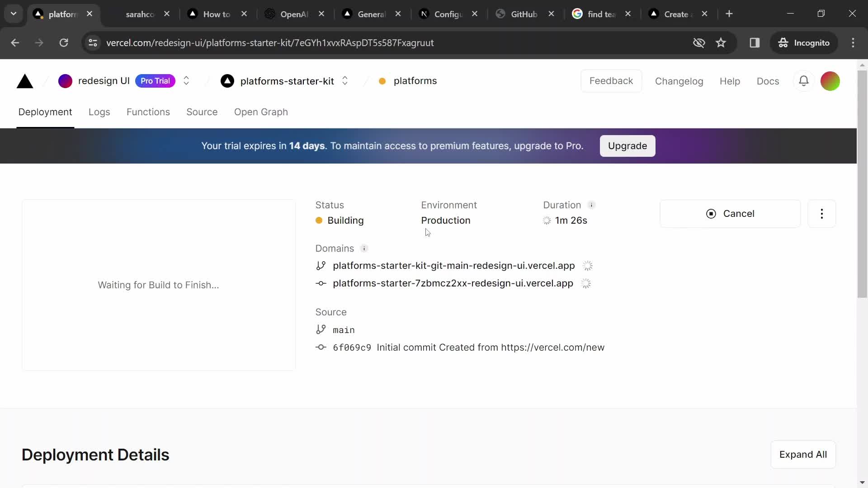The height and width of the screenshot is (488, 868).
Task: Click the scrollbar down arrow
Action: point(862,483)
